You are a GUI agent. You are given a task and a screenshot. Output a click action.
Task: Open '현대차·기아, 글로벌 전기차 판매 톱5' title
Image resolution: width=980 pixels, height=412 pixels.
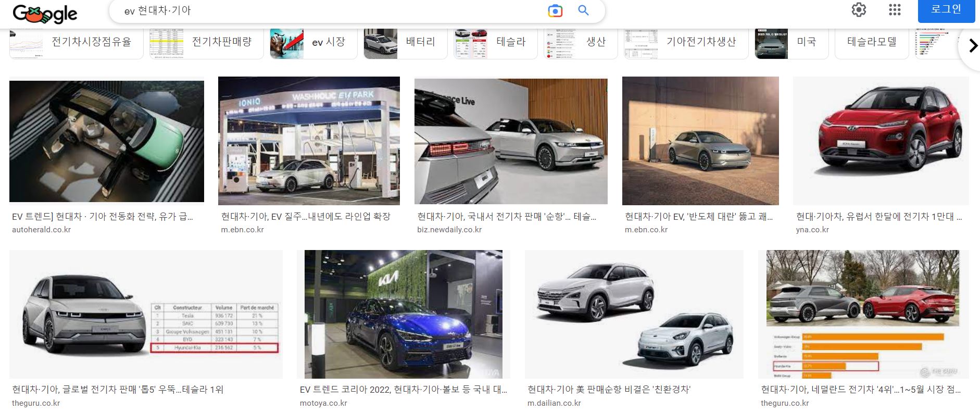118,390
